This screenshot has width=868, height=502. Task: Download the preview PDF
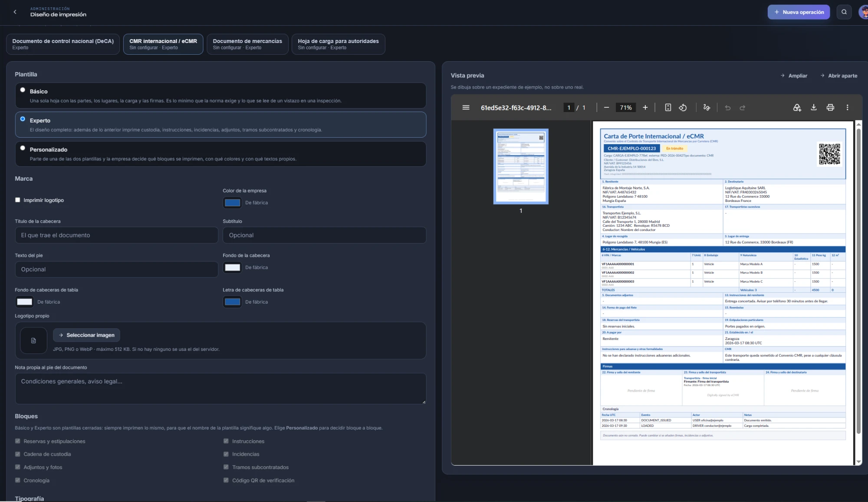[x=814, y=108]
